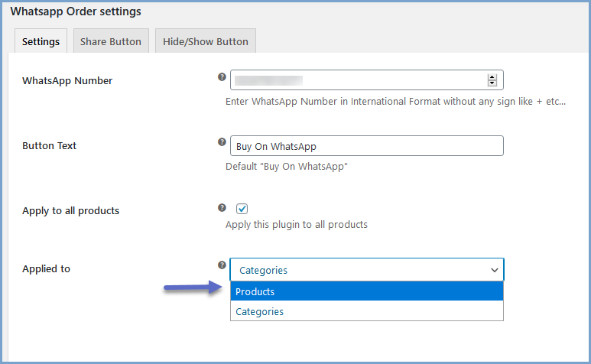
Task: Click help icon next to WhatsApp Number
Action: pyautogui.click(x=222, y=76)
